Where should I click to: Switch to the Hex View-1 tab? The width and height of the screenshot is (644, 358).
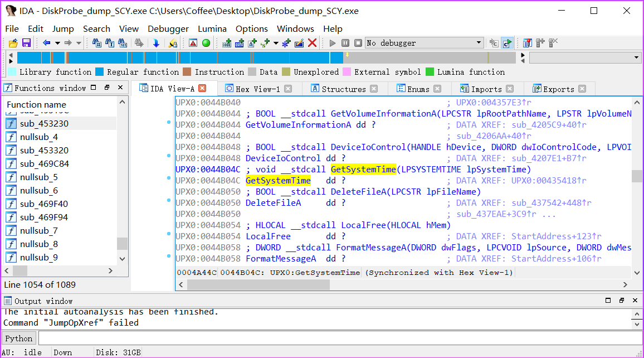[x=257, y=89]
